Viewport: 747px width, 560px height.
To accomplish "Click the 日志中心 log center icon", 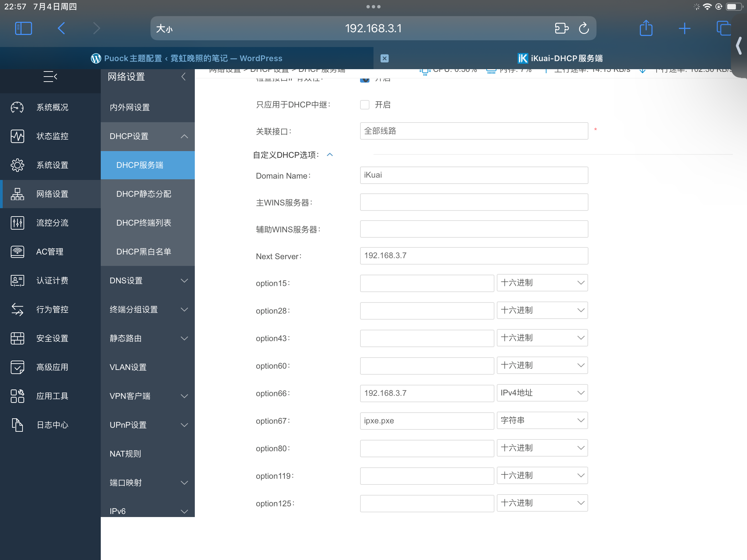I will point(17,425).
